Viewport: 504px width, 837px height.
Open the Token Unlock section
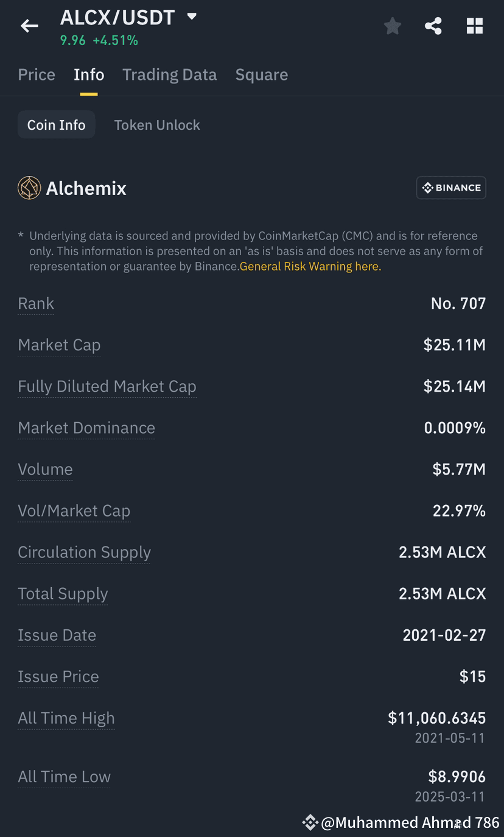[157, 125]
